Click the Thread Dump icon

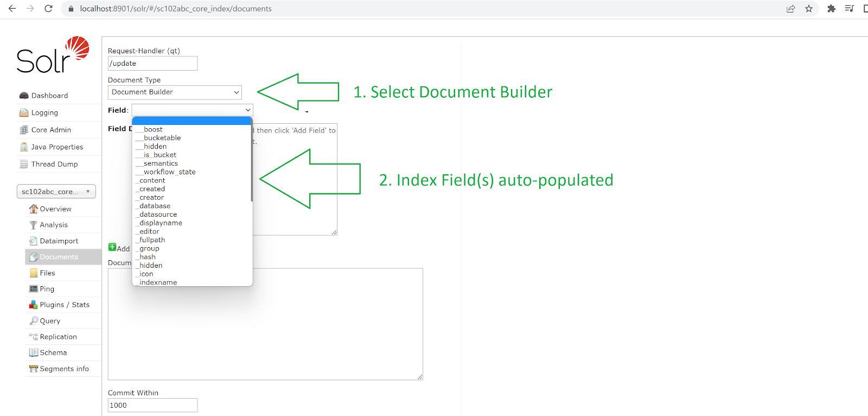24,164
